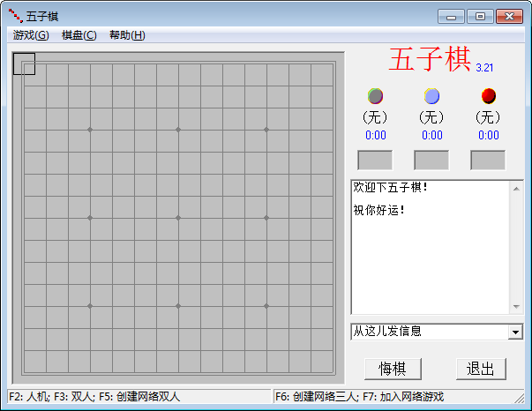Click the F6: 创建网络三人 status bar hint

click(316, 396)
